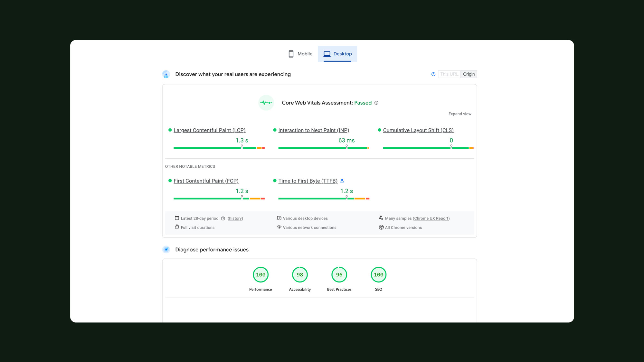Click the green status dot beside LCP

[x=170, y=130]
